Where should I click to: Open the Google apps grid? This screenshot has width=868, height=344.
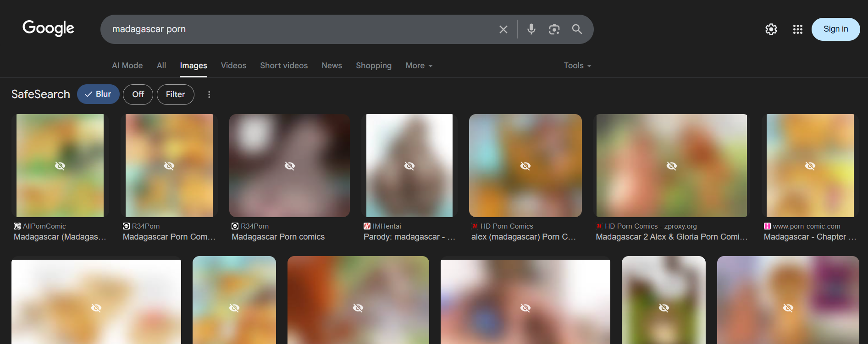(x=798, y=29)
